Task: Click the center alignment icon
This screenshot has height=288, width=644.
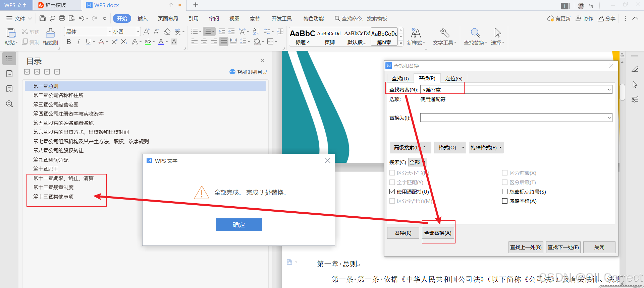Action: (204, 42)
